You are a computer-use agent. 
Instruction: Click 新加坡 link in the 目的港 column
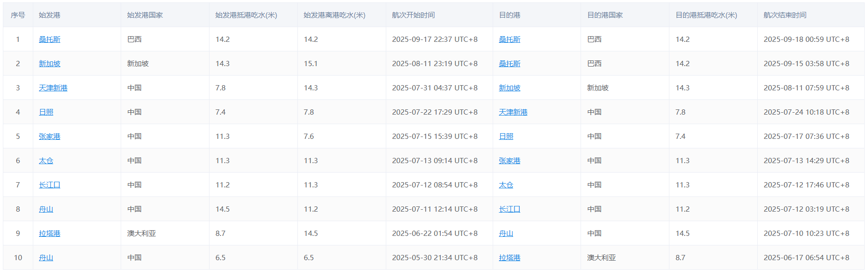(509, 88)
